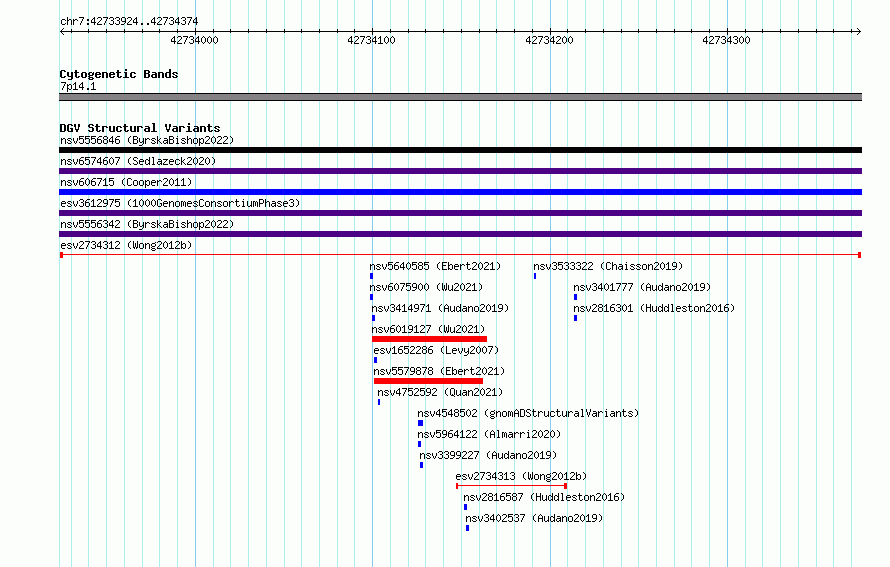Open the nsv5556846 (ByrskaBishop2022) label
890x567 pixels.
tap(147, 140)
